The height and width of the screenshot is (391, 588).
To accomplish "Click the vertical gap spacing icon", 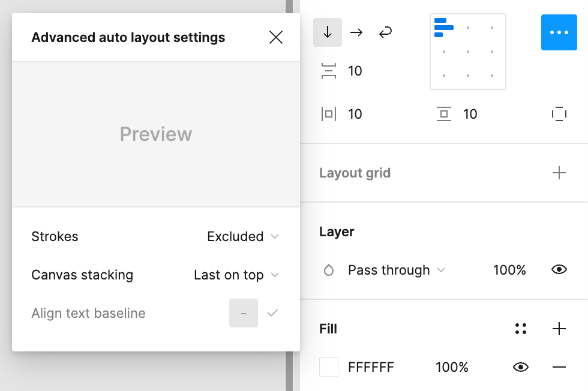I will [329, 71].
